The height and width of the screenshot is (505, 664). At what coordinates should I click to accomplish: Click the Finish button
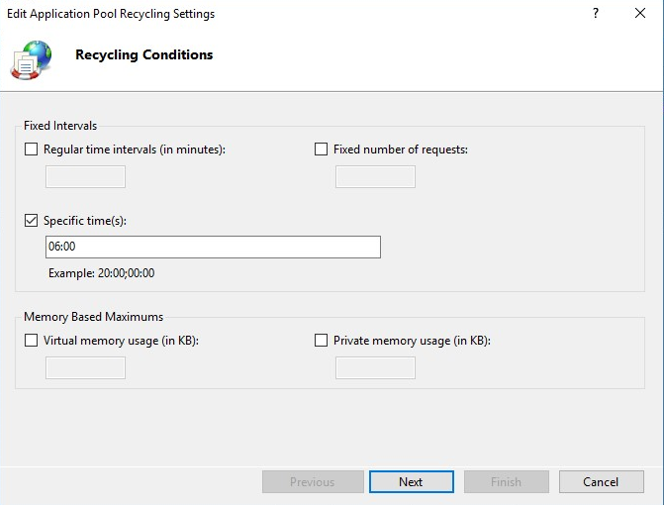[506, 482]
